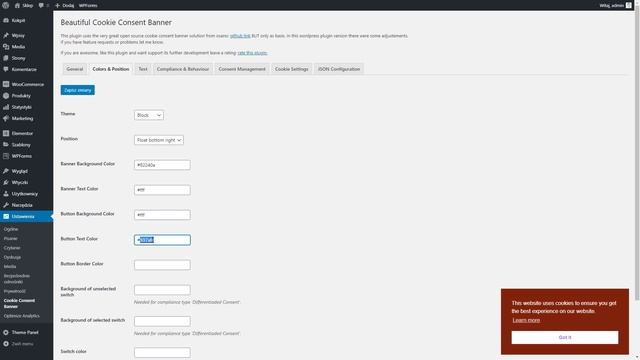Open the Marketing megaphone icon

pos(6,118)
